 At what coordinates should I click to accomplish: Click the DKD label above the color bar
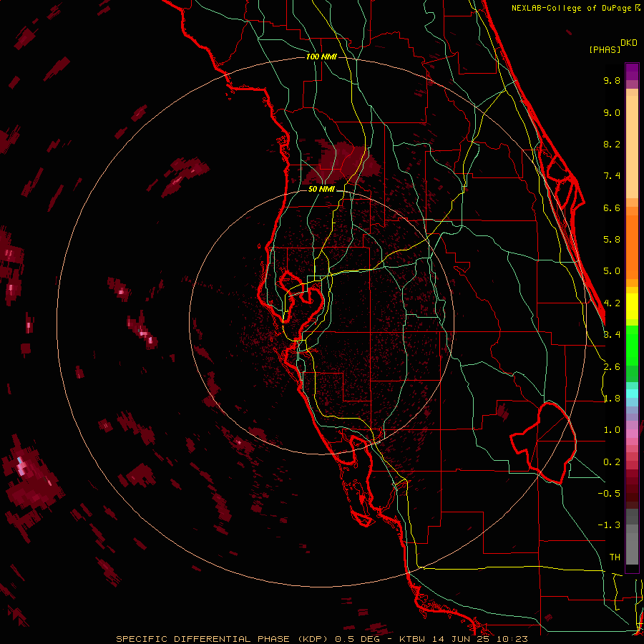click(629, 43)
